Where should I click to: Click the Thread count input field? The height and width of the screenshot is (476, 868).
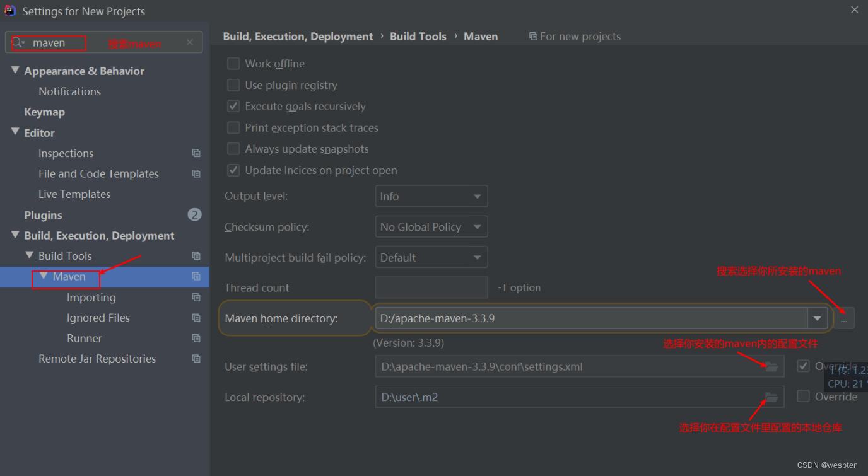click(x=431, y=287)
